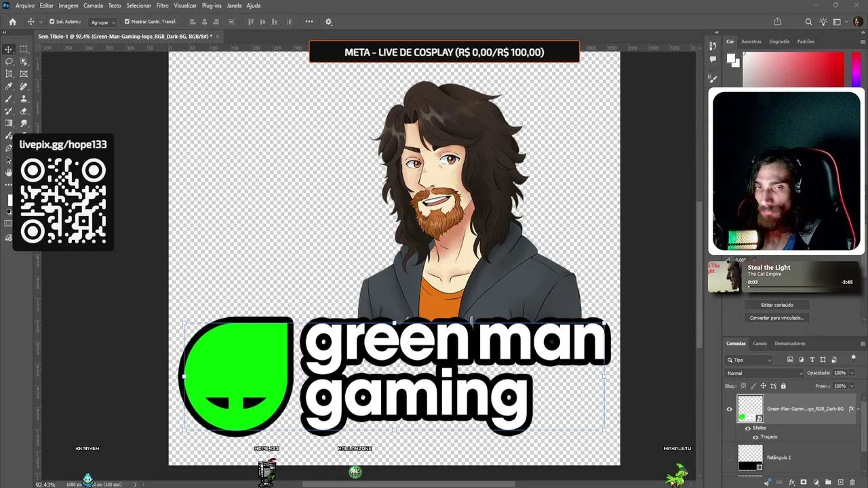Toggle the Sel. Autom. checkbox
Viewport: 868px width, 488px height.
coord(52,22)
